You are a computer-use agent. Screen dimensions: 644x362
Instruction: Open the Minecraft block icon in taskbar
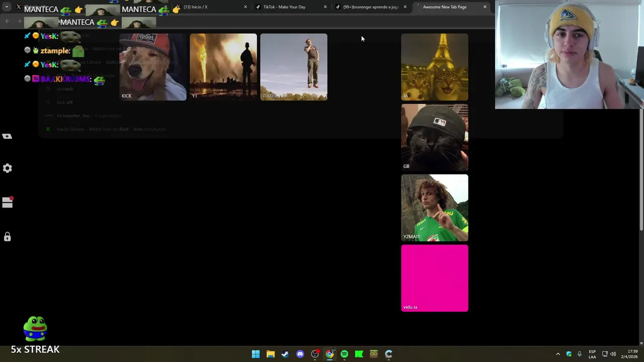point(374,354)
